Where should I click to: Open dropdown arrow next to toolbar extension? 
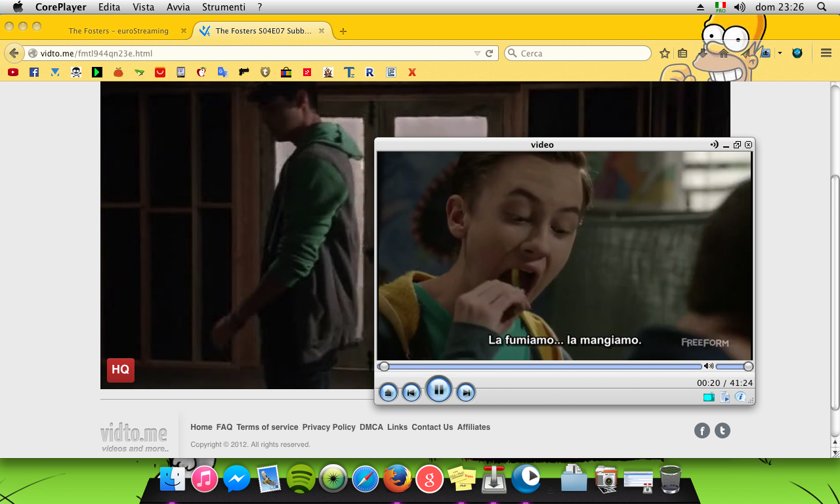(780, 53)
